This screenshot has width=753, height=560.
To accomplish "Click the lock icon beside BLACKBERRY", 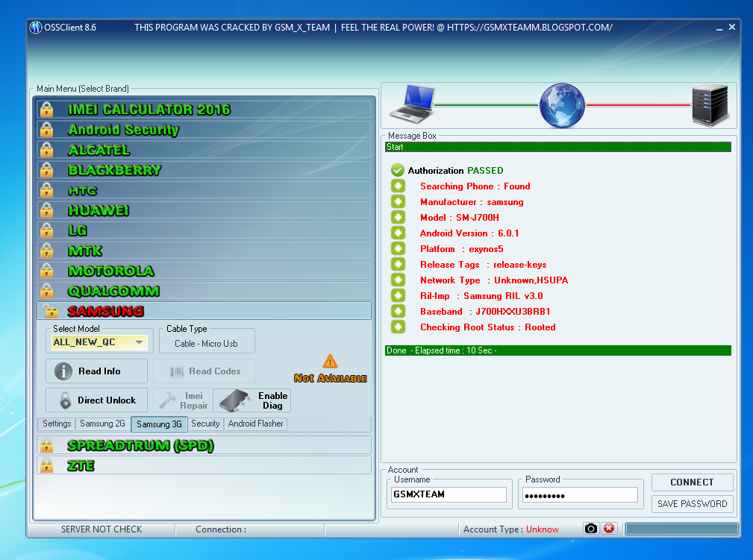I will (46, 170).
